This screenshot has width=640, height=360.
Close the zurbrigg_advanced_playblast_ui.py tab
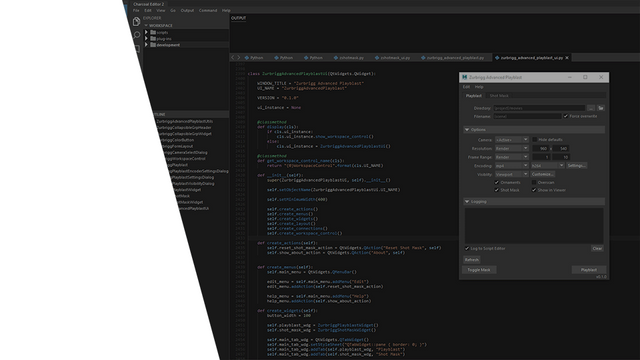point(567,58)
